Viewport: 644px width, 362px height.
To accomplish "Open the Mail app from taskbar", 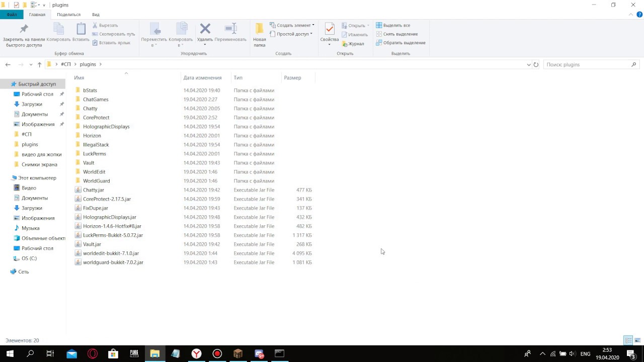I will pos(71,354).
